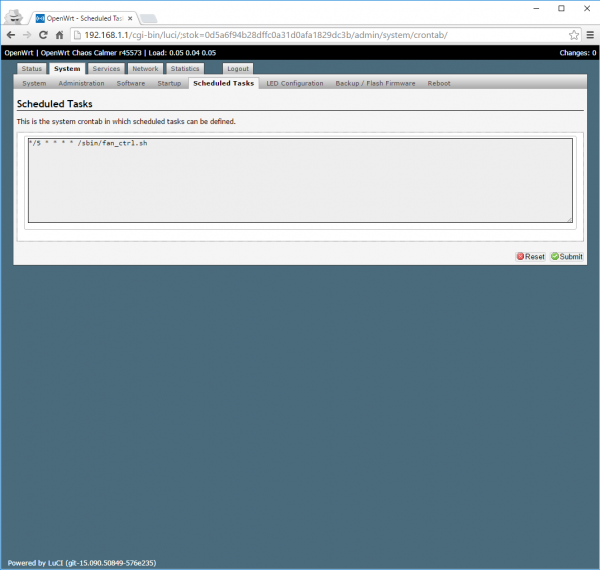
Task: Open the Network tab
Action: point(145,69)
